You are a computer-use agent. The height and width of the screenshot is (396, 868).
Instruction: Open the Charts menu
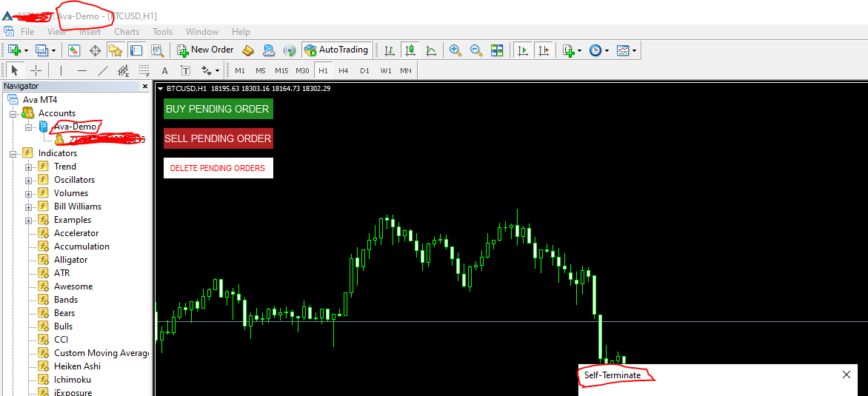(x=127, y=32)
